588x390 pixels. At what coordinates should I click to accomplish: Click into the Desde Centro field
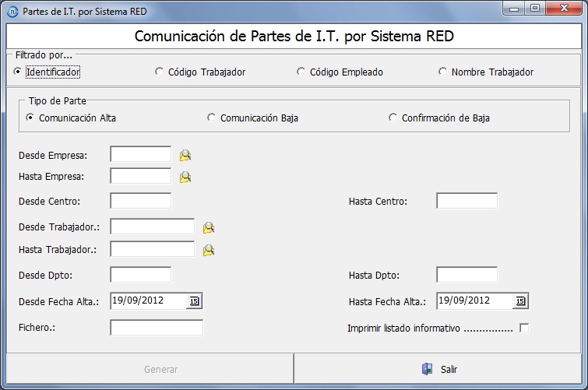pos(141,201)
